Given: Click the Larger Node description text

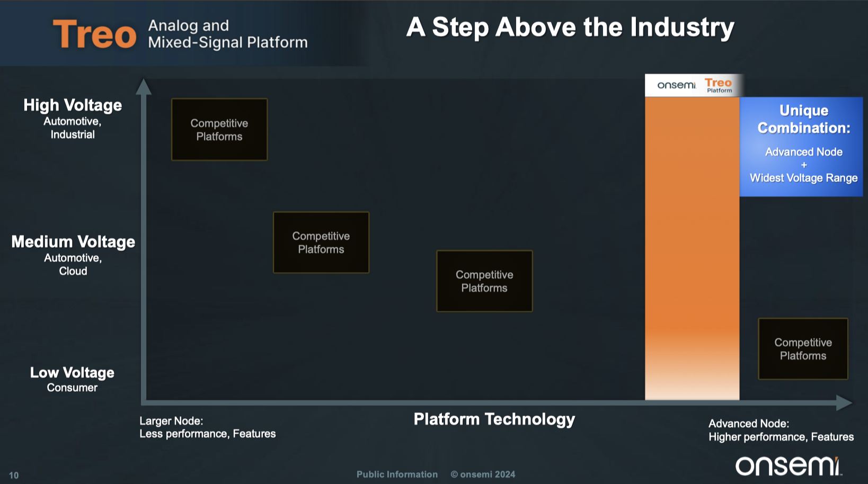Looking at the screenshot, I should tap(207, 427).
